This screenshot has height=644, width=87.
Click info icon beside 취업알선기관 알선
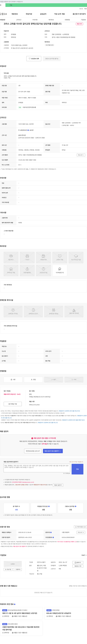click(x=49, y=507)
